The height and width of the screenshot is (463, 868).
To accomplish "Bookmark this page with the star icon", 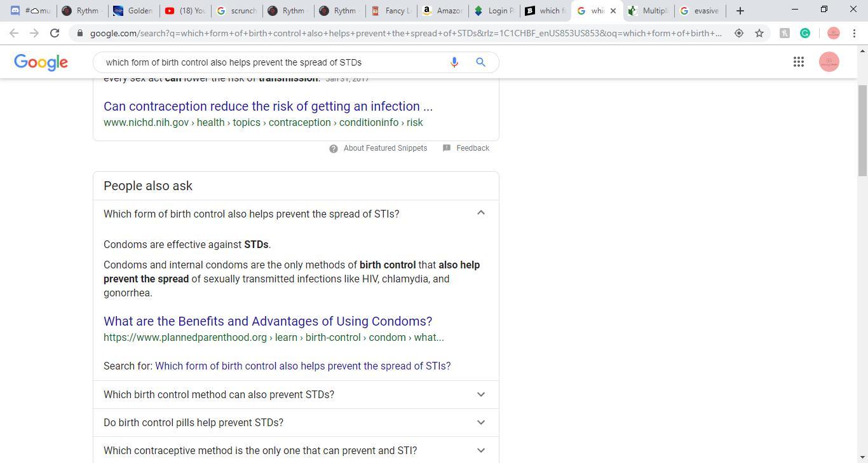I will [759, 33].
